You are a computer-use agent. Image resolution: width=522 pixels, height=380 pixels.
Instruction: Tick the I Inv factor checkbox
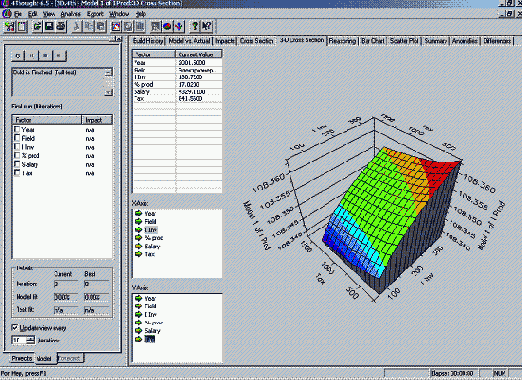[17, 147]
